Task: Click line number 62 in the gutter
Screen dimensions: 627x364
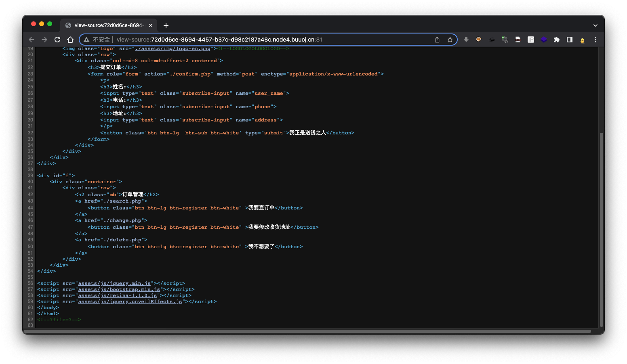Action: coord(30,320)
